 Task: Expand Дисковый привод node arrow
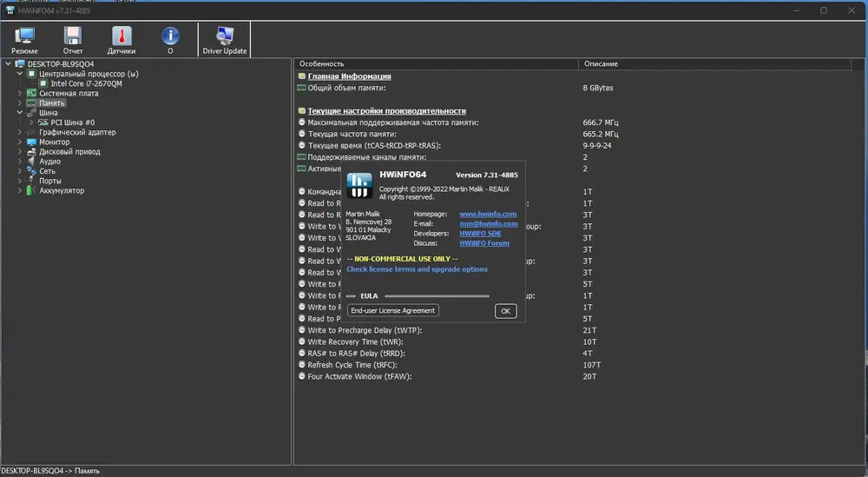[20, 151]
